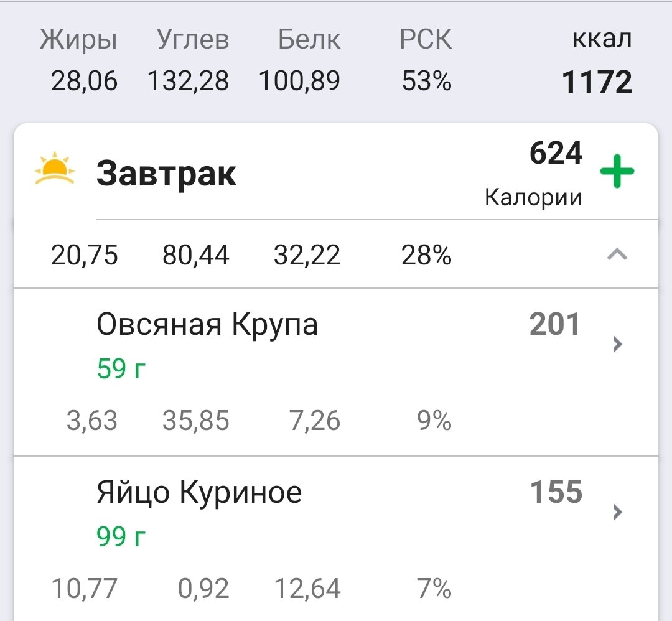
Task: Edit the 99 г portion of Яйцо Куриное
Action: pyautogui.click(x=121, y=536)
